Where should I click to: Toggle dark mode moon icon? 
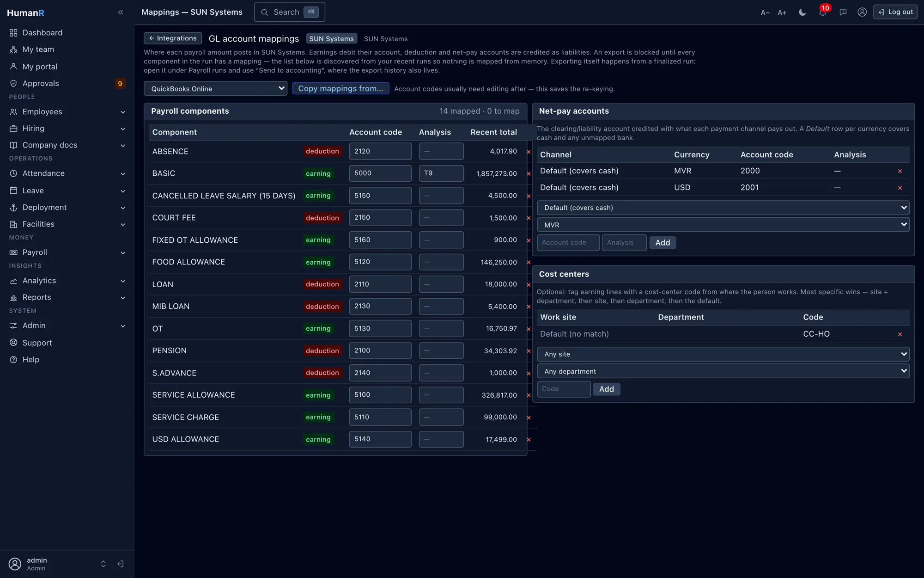pyautogui.click(x=802, y=12)
